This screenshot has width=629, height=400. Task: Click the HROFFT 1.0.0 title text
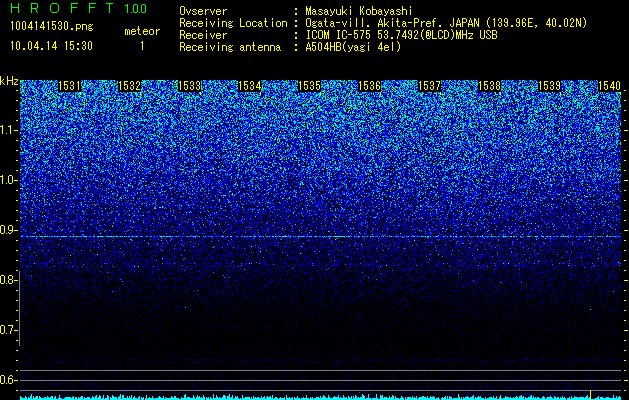(x=79, y=8)
